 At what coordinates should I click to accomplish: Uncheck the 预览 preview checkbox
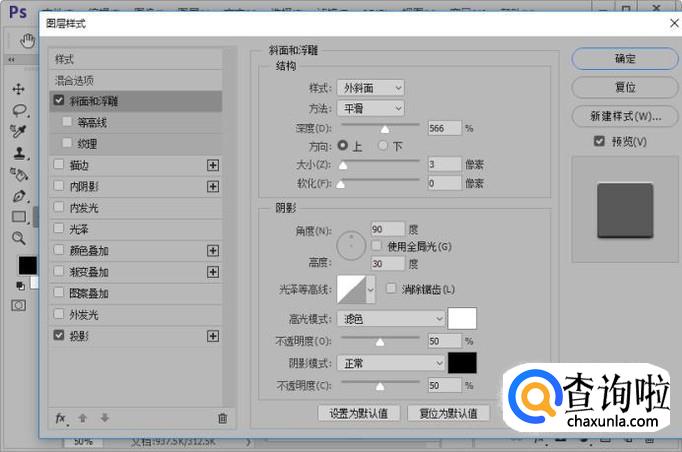tap(599, 142)
